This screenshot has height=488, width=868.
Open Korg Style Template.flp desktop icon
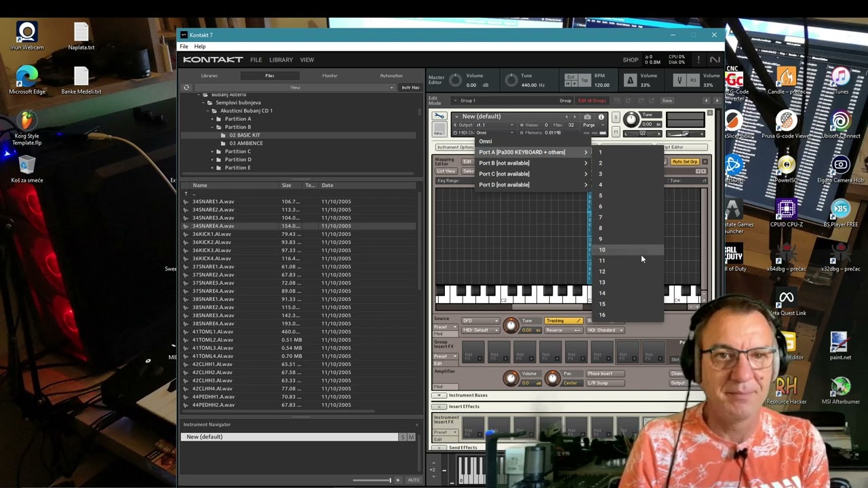[x=26, y=128]
